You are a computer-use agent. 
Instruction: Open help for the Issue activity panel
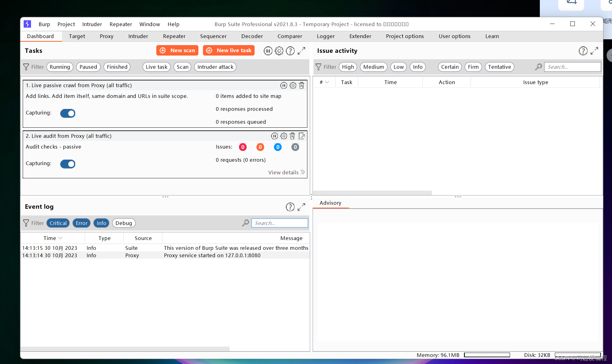[x=583, y=51]
